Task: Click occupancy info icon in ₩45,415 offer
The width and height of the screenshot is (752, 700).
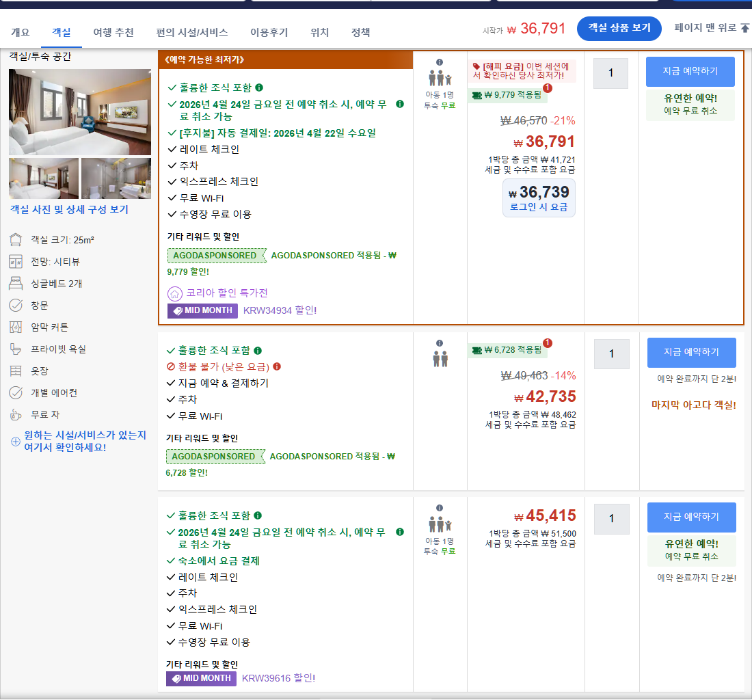Action: (x=440, y=508)
